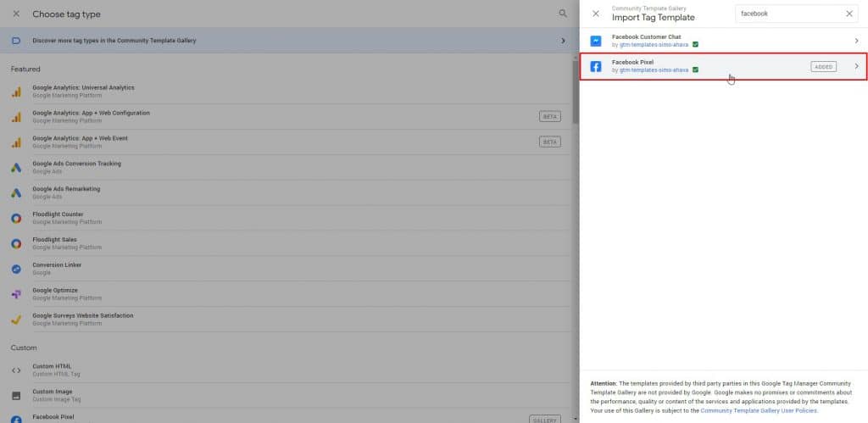Choose Google Analytics: App + Web Event text
This screenshot has width=868, height=423.
click(80, 138)
